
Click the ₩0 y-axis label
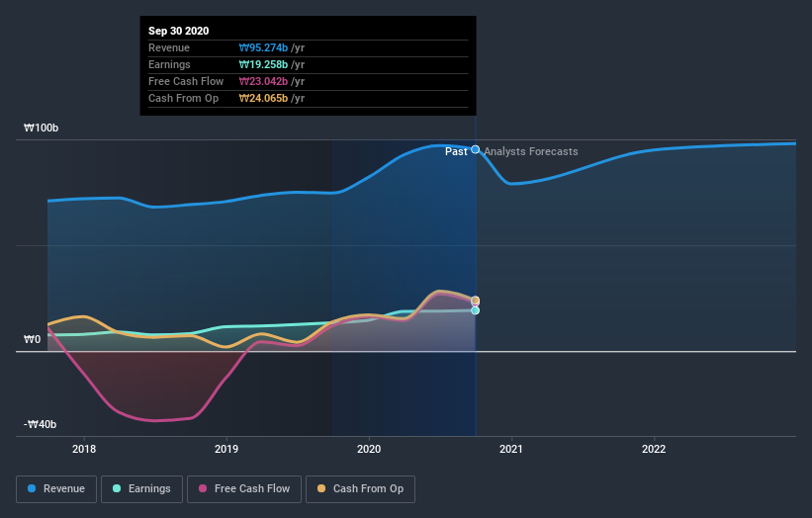(x=32, y=339)
